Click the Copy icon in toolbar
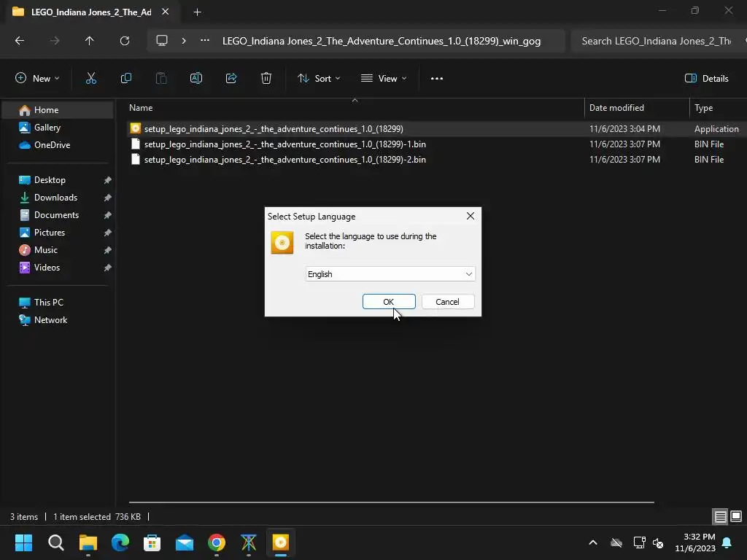747x560 pixels. coord(126,79)
